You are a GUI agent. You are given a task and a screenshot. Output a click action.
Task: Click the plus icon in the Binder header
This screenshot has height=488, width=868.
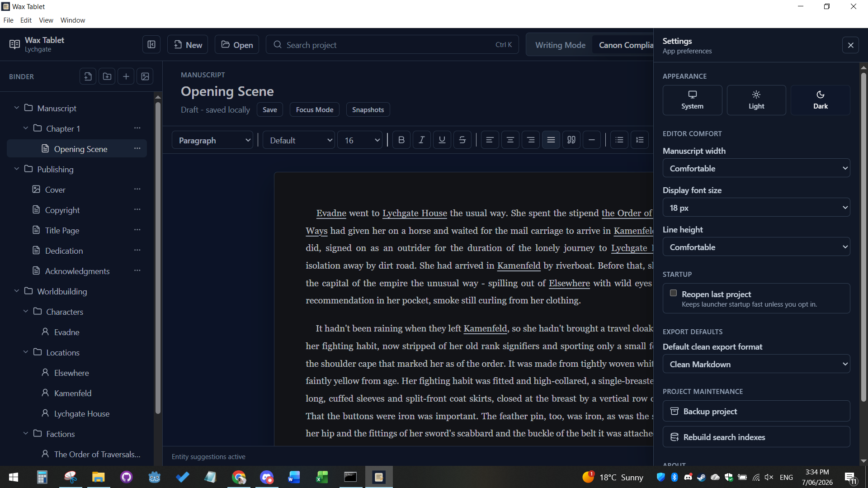126,76
